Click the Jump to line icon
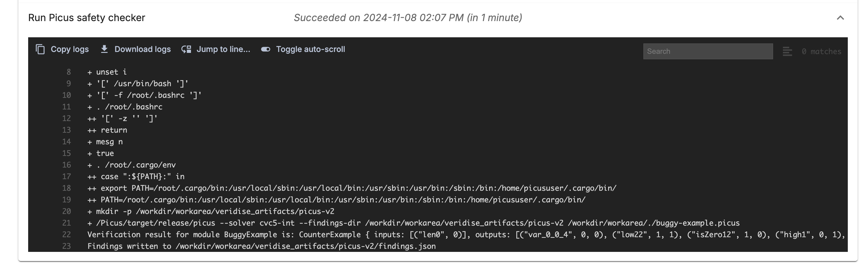 click(x=186, y=50)
